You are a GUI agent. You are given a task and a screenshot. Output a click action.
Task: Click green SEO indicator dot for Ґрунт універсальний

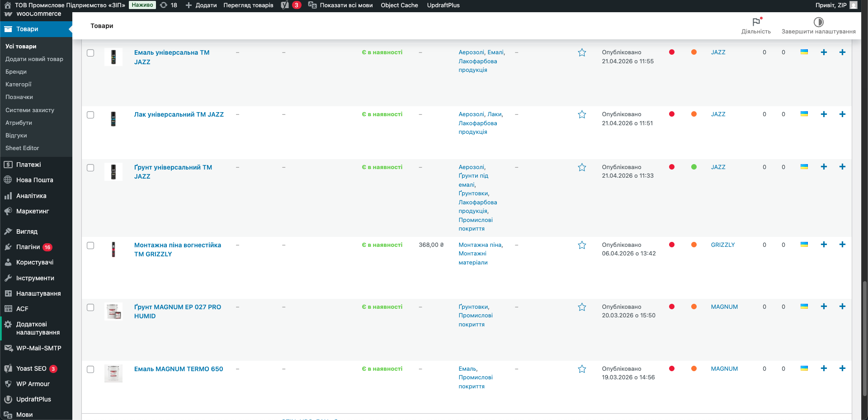pos(694,167)
